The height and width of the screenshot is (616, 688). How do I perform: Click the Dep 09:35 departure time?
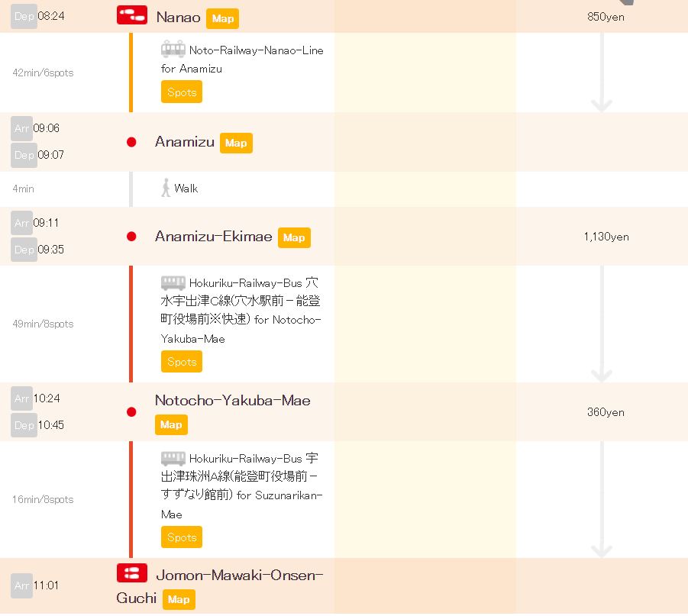37,250
